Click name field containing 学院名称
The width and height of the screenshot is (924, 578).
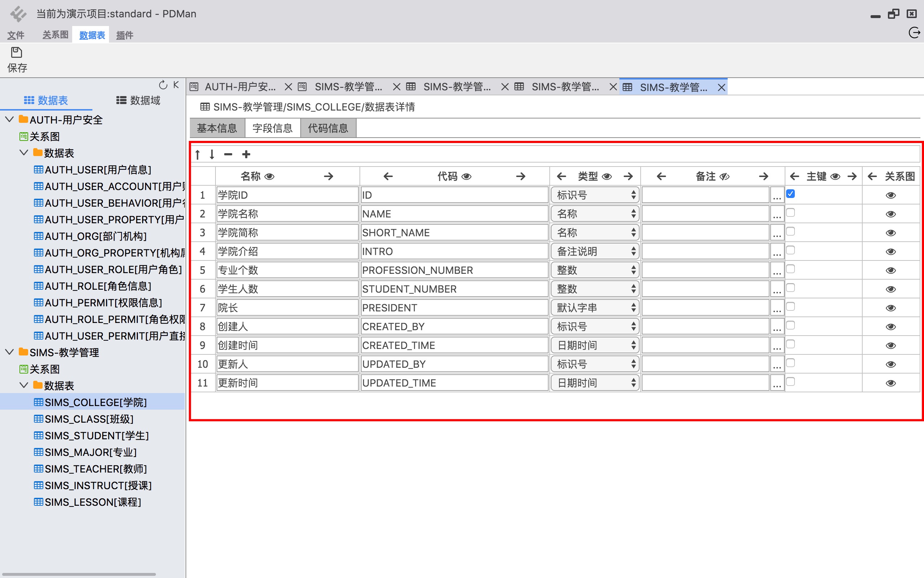[287, 214]
